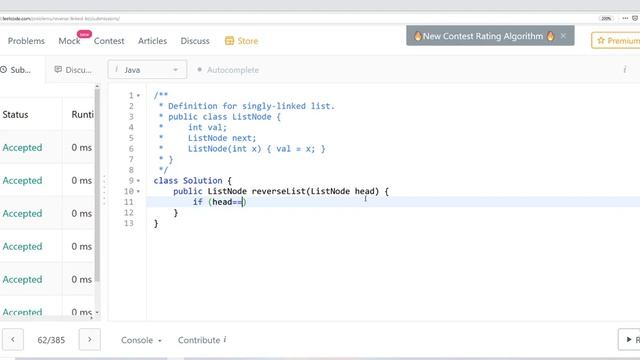Screen dimensions: 640x360
Task: Click the Premium star icon
Action: coord(600,40)
